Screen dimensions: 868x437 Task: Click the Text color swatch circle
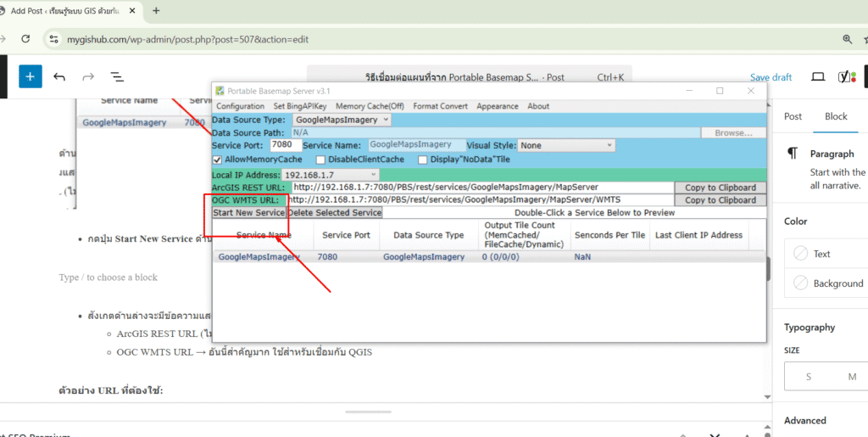coord(800,254)
